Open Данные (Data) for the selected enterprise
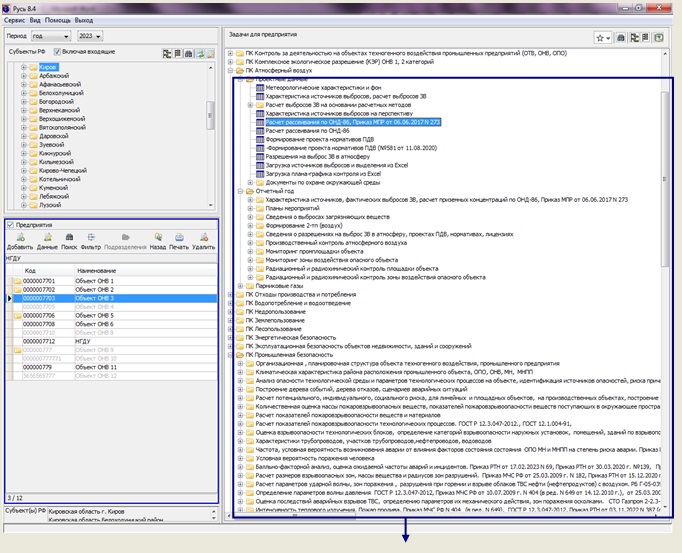The image size is (682, 553). click(x=47, y=236)
